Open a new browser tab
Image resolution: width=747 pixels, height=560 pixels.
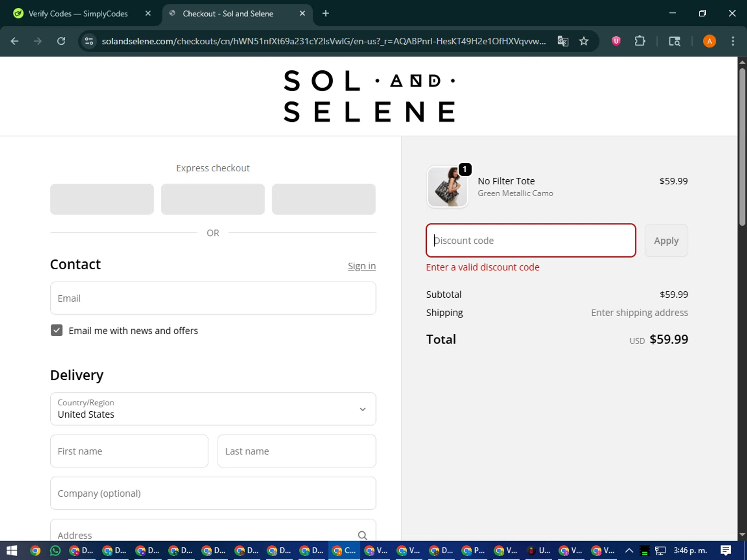coord(326,13)
